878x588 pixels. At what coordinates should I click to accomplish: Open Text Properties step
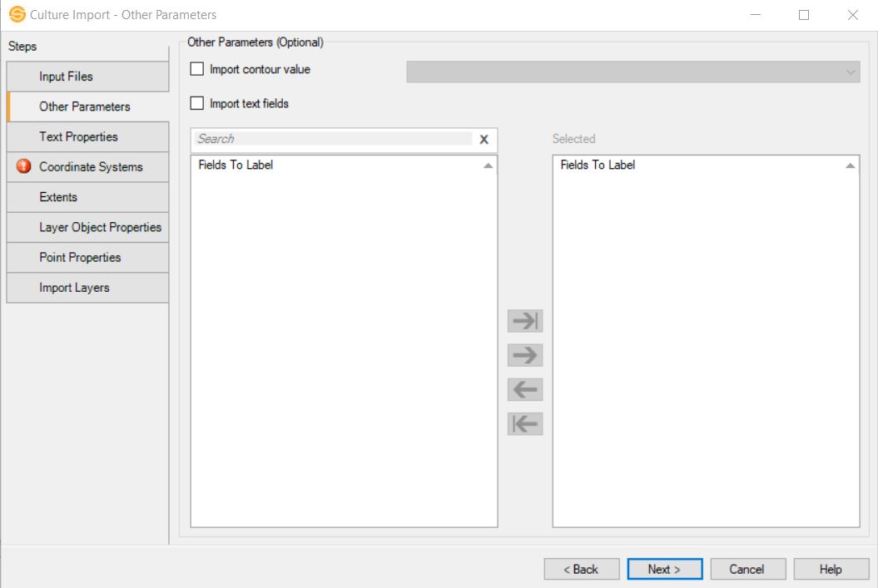coord(87,136)
